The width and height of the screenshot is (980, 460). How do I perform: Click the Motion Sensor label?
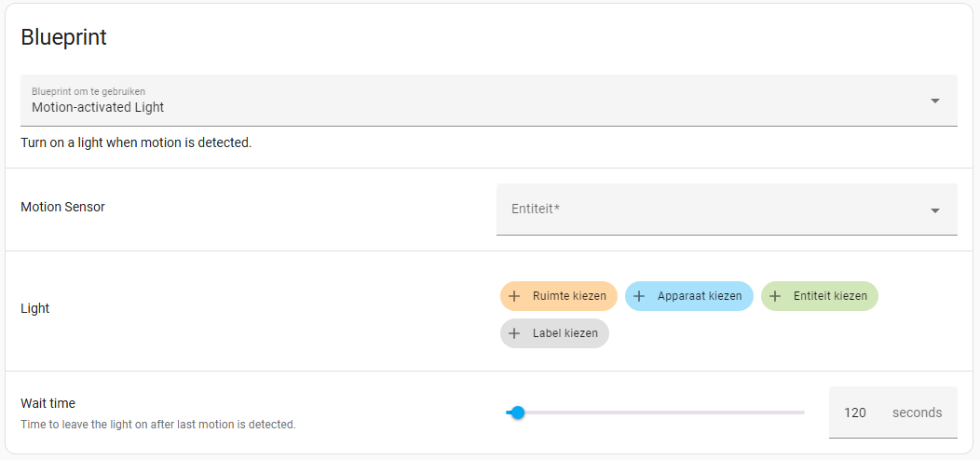coord(62,207)
